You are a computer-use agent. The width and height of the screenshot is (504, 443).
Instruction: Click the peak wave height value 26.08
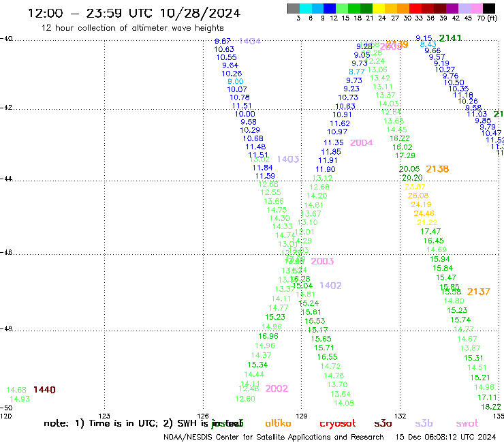tap(418, 196)
